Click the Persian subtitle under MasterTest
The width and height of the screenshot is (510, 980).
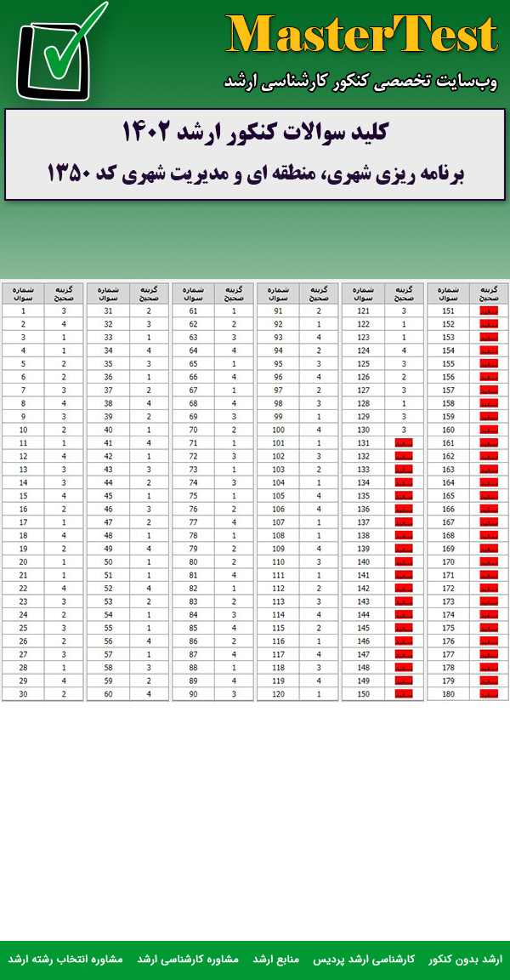click(360, 82)
